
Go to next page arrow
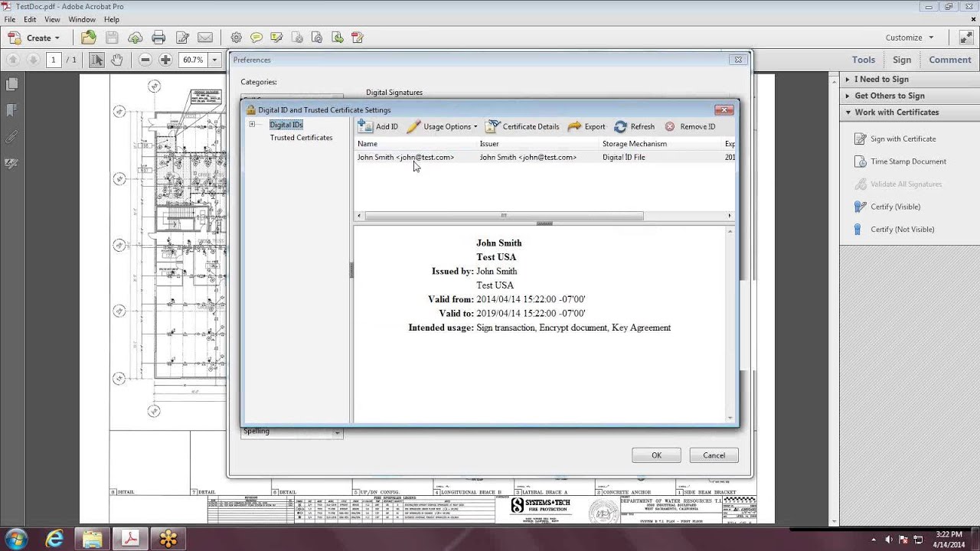point(34,60)
